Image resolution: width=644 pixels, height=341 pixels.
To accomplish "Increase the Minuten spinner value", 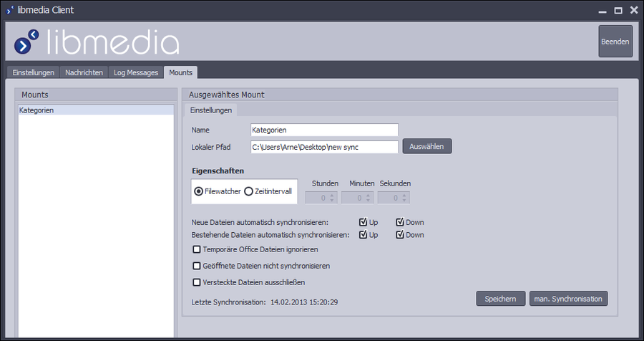I will [x=369, y=195].
